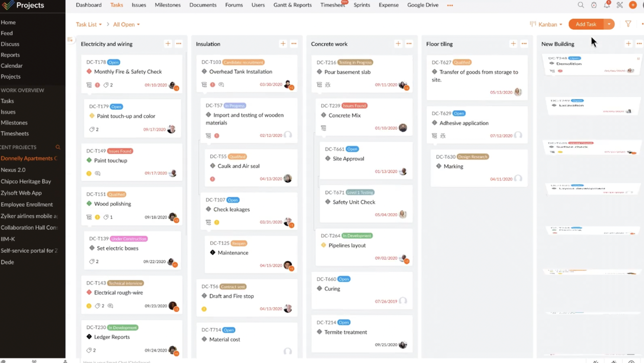Click search icon beside Recent Projects
The height and width of the screenshot is (363, 644).
[58, 147]
